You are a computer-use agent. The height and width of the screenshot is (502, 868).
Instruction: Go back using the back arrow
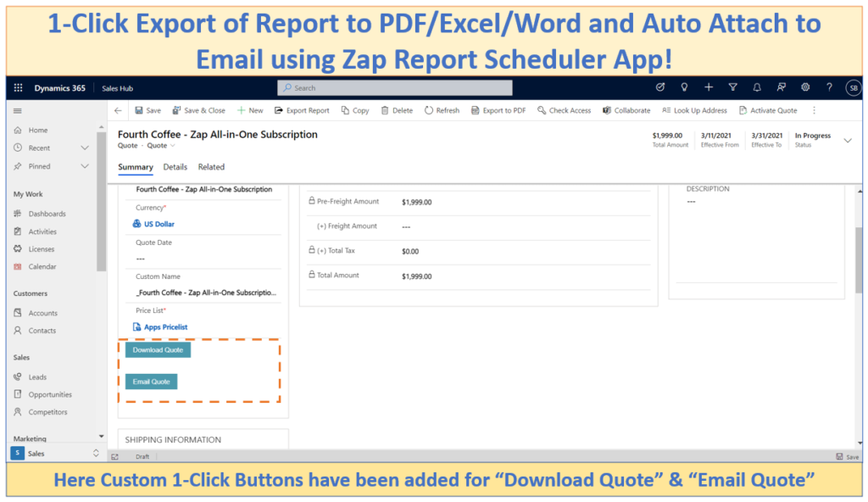118,110
